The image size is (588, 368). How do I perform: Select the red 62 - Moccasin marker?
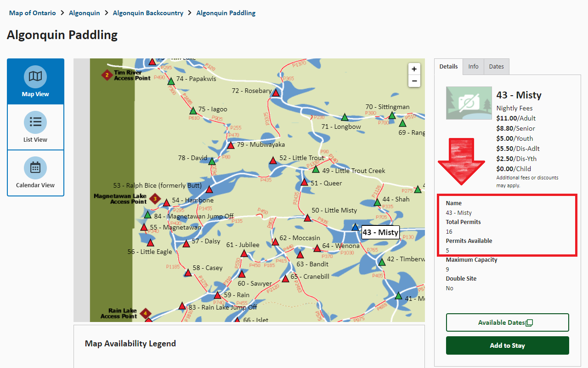(275, 241)
